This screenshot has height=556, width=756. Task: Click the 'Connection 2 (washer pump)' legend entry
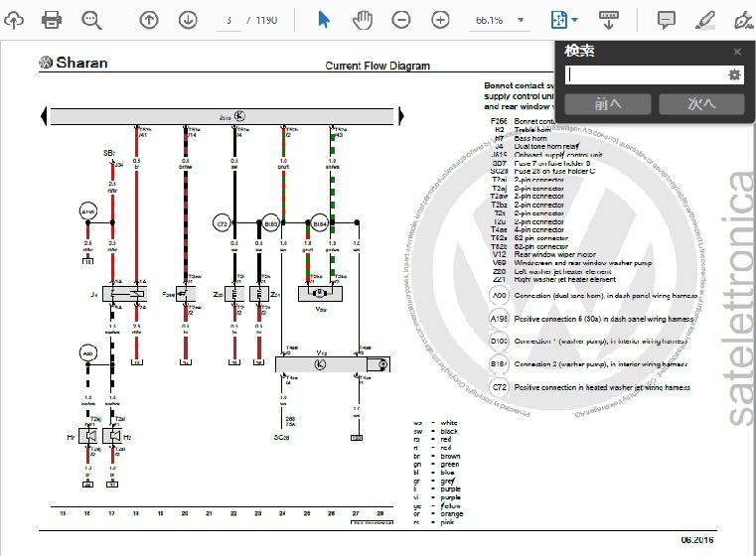(x=601, y=364)
